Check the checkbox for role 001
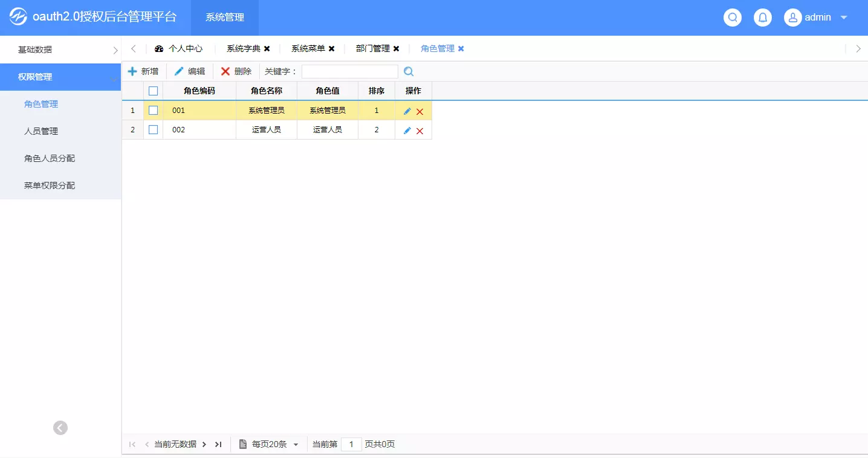 coord(153,111)
